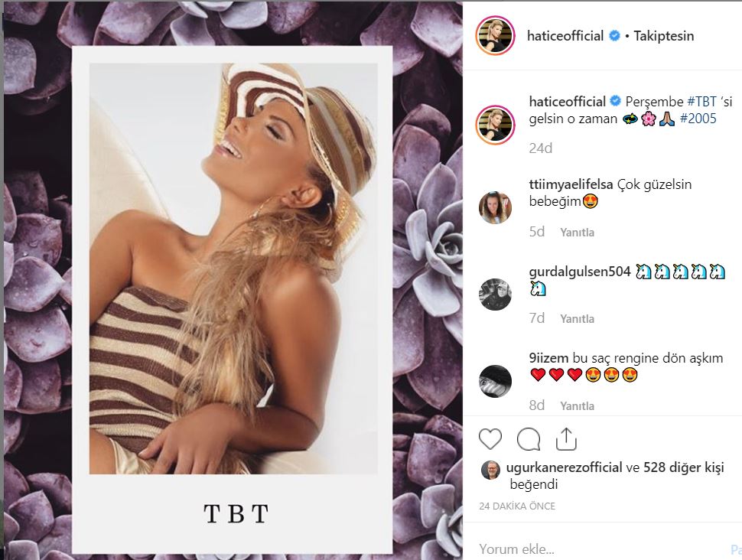Click ttiimyaelifelsa commenter avatar

coord(495,207)
